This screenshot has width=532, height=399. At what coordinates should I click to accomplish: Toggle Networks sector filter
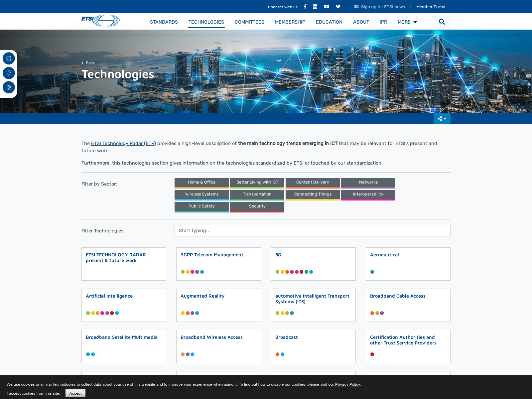coord(368,183)
